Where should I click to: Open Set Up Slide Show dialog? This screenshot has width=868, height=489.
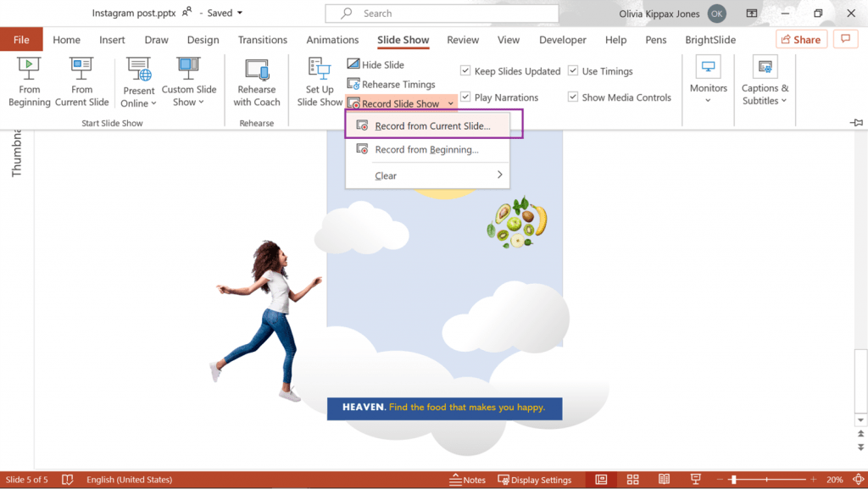click(320, 82)
